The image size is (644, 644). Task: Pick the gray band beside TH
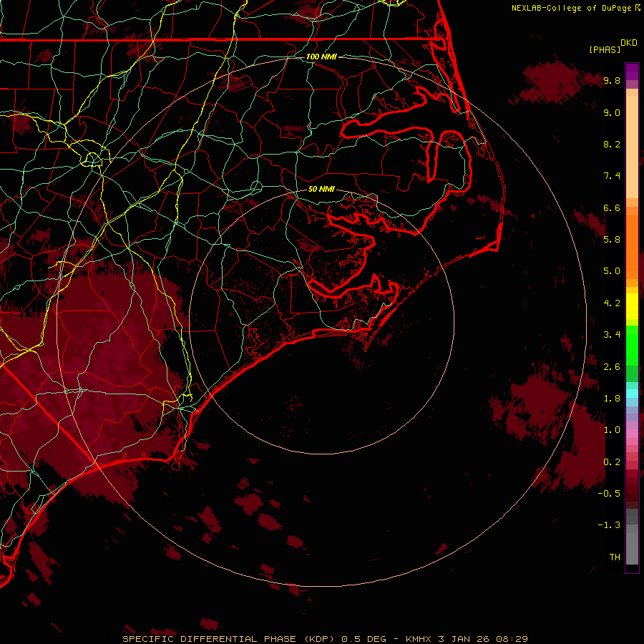click(632, 548)
